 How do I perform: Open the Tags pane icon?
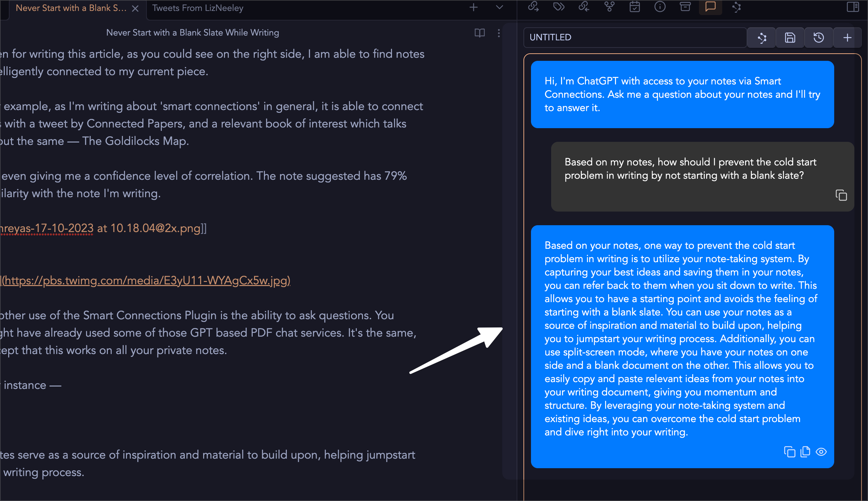pyautogui.click(x=559, y=6)
